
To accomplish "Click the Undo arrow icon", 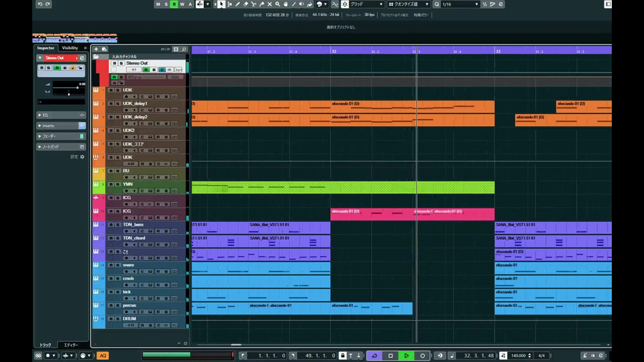I will 40,4.
